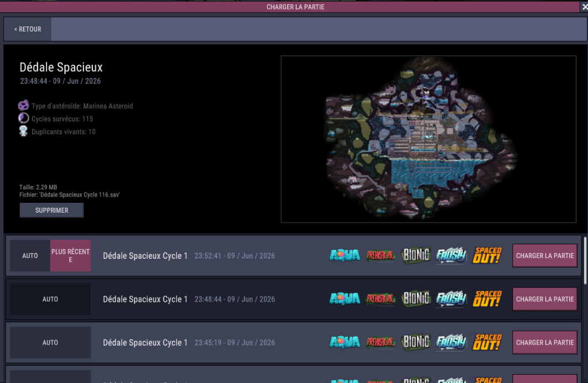Screen dimensions: 588x383
Task: Click the Prehistoric DLC icon in 23:45:19 row
Action: pos(380,343)
